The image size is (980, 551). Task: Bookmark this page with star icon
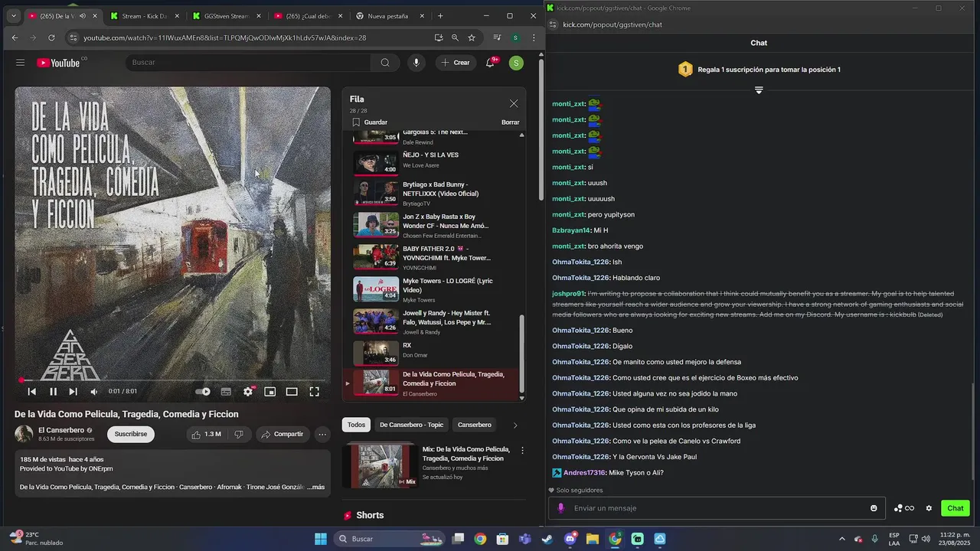pyautogui.click(x=472, y=37)
